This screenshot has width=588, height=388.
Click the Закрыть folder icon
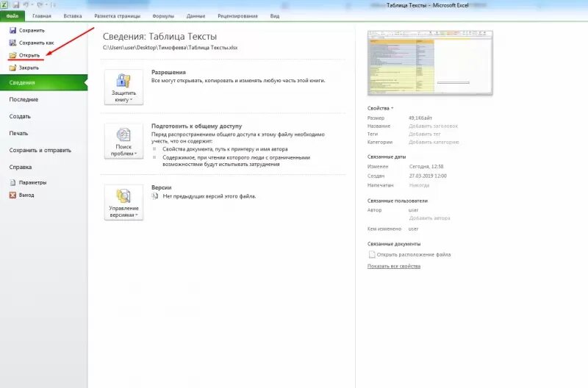(x=12, y=68)
